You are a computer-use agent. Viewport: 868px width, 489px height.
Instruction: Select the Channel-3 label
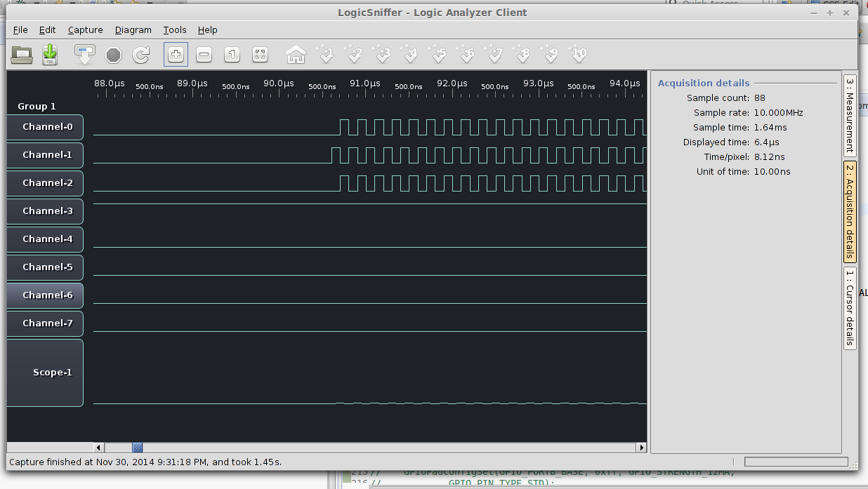(x=45, y=211)
